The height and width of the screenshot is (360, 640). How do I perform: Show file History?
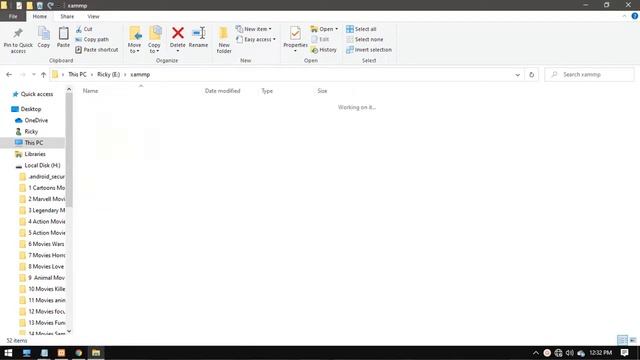(324, 49)
